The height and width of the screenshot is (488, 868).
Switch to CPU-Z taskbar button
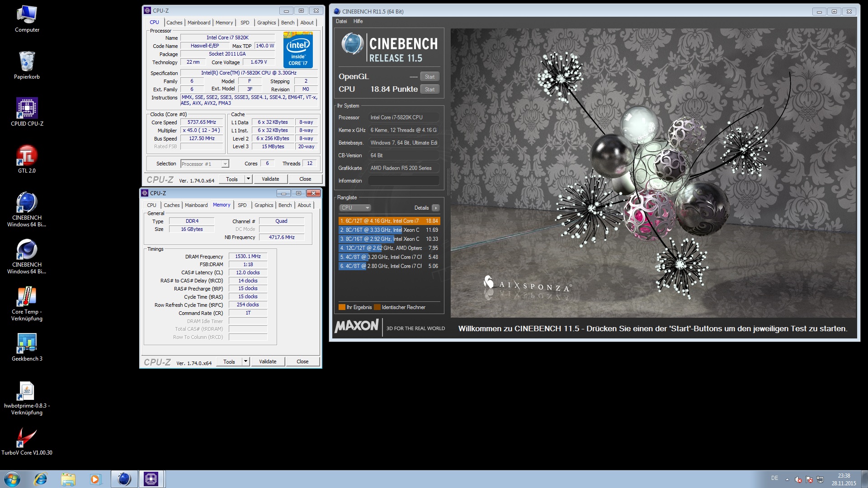(x=151, y=479)
